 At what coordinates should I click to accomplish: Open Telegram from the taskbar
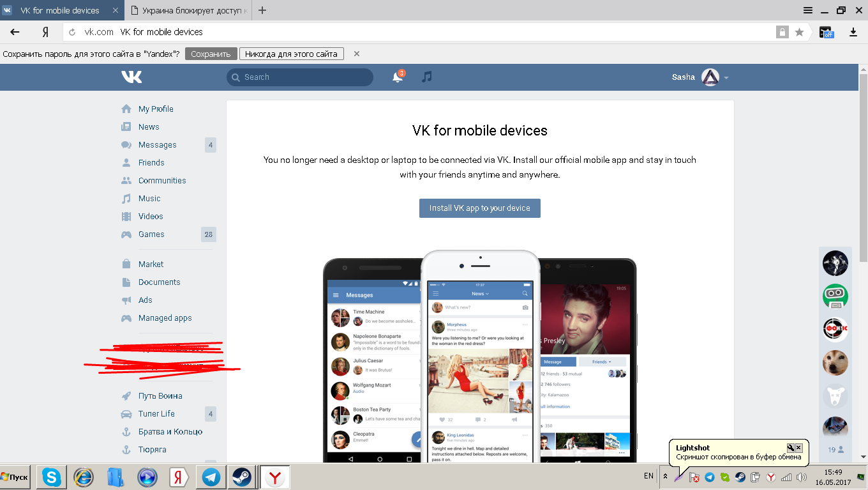tap(211, 477)
